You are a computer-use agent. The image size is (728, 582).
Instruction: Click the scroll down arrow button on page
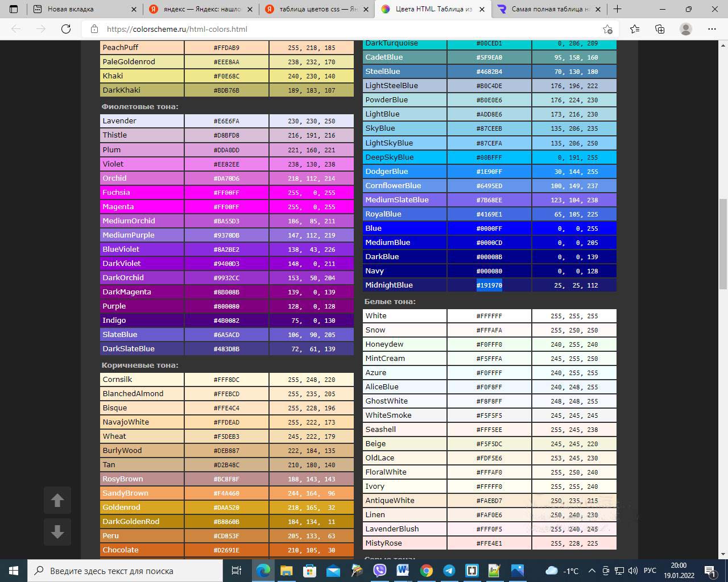point(57,532)
